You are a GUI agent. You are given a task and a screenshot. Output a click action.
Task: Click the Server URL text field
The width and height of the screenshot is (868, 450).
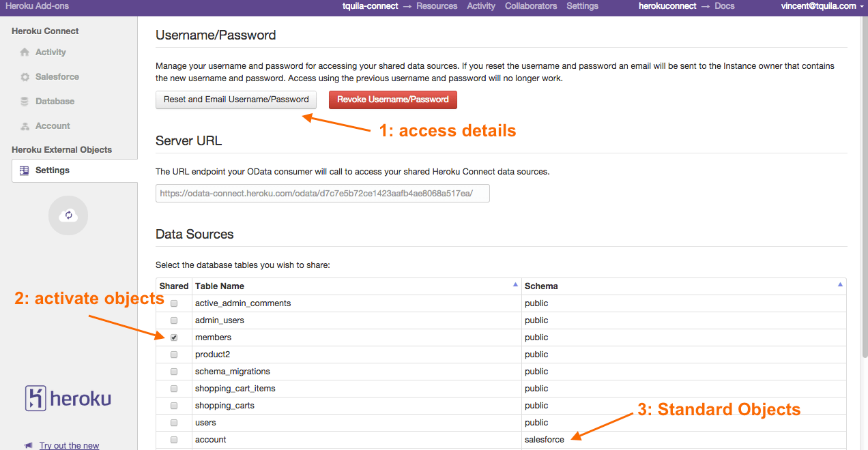(x=323, y=194)
